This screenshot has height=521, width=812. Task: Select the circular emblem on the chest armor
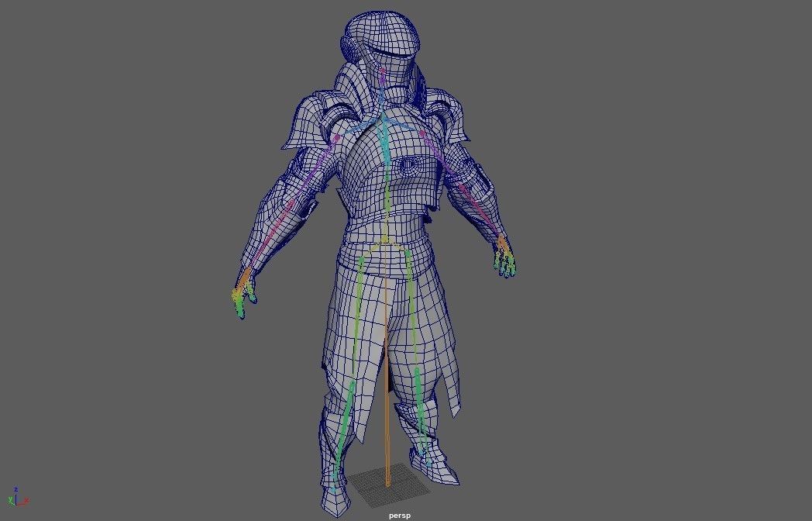point(409,165)
